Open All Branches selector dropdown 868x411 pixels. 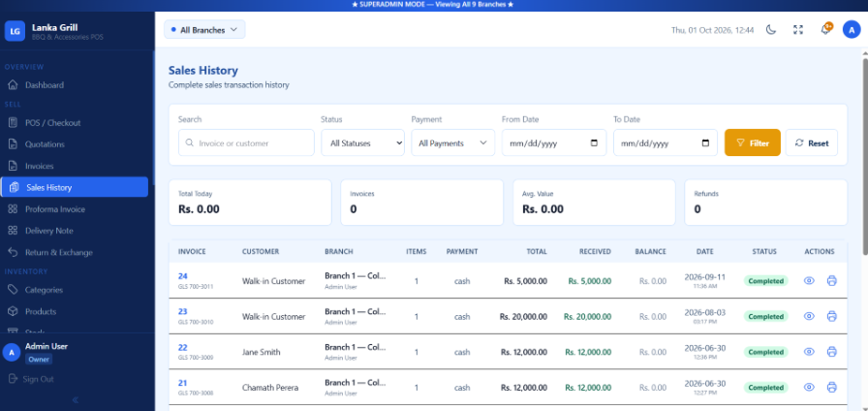pyautogui.click(x=204, y=30)
